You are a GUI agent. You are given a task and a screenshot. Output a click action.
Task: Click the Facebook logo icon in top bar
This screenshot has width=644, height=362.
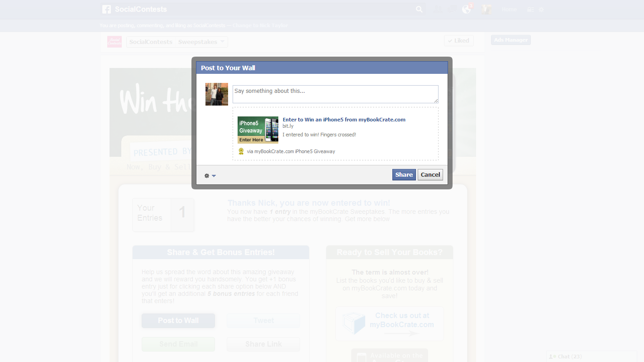[x=106, y=9]
